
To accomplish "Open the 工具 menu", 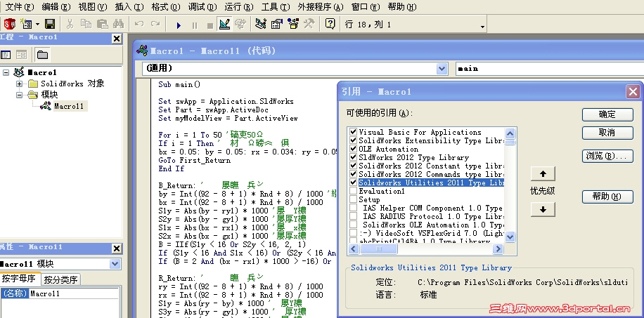I will (276, 7).
